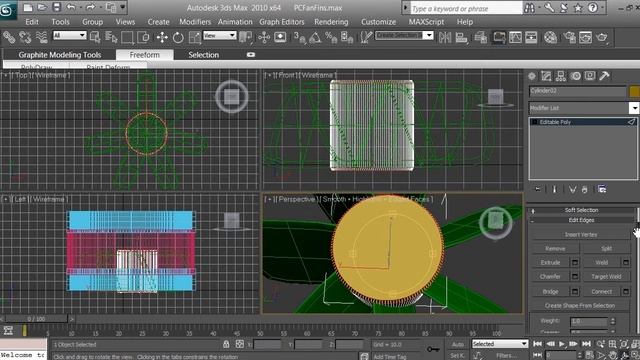Open the Material Editor sphere icon

(550, 38)
